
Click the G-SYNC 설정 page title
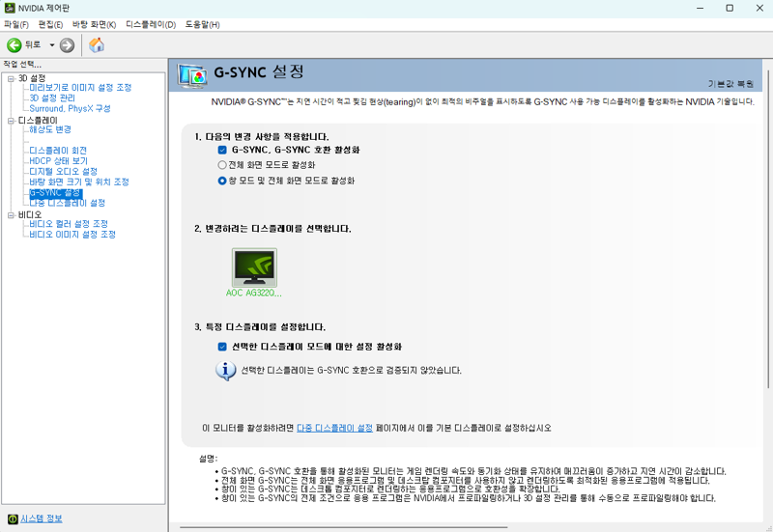click(x=259, y=72)
